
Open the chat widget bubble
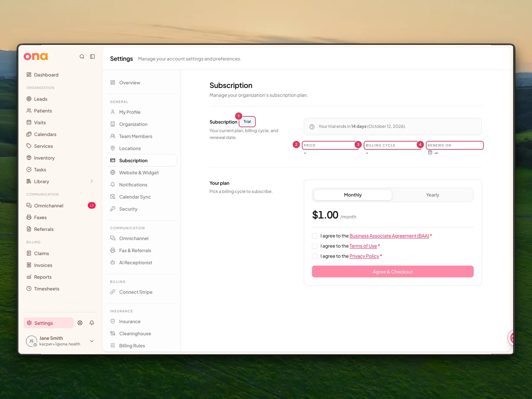pyautogui.click(x=511, y=338)
